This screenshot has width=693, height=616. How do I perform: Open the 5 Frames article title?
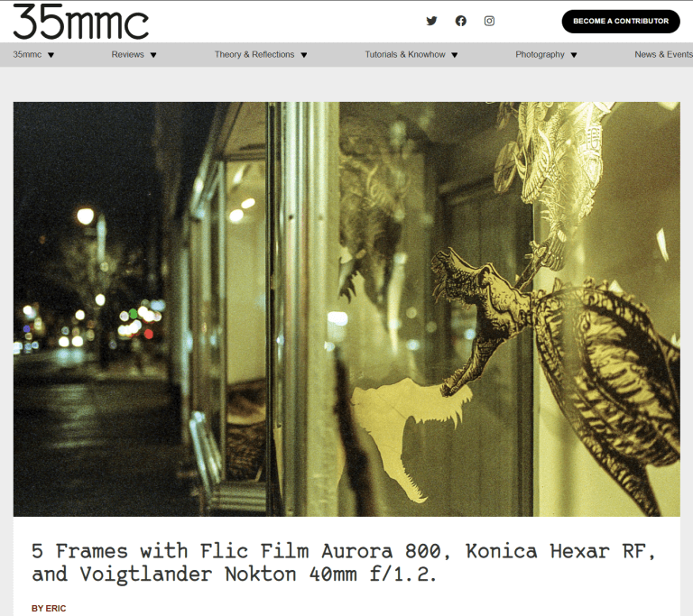[344, 563]
